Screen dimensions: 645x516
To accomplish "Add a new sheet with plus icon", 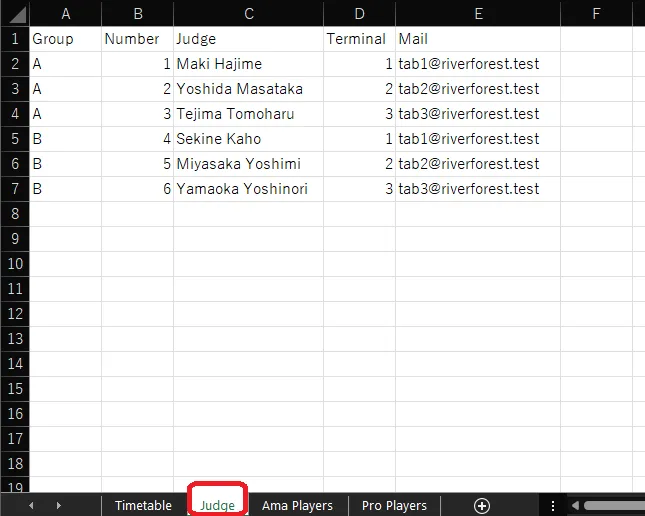I will point(482,506).
